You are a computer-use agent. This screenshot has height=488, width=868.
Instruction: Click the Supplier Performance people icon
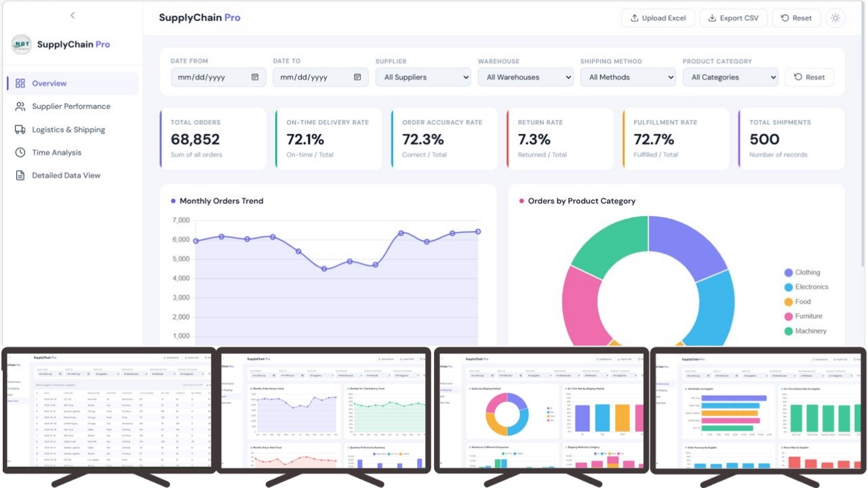[x=20, y=106]
